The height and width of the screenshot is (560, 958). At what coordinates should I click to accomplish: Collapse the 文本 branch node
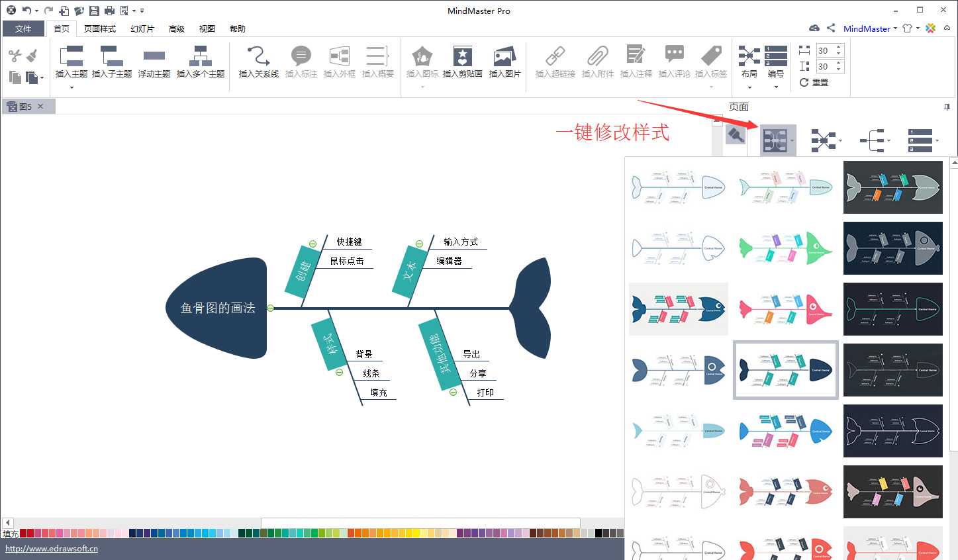pyautogui.click(x=419, y=244)
